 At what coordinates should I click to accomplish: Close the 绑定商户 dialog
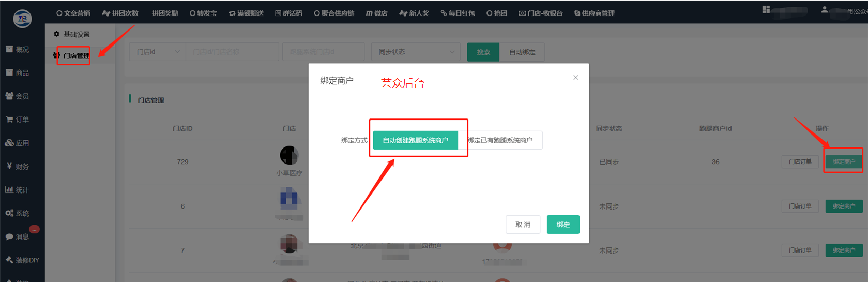click(x=576, y=78)
